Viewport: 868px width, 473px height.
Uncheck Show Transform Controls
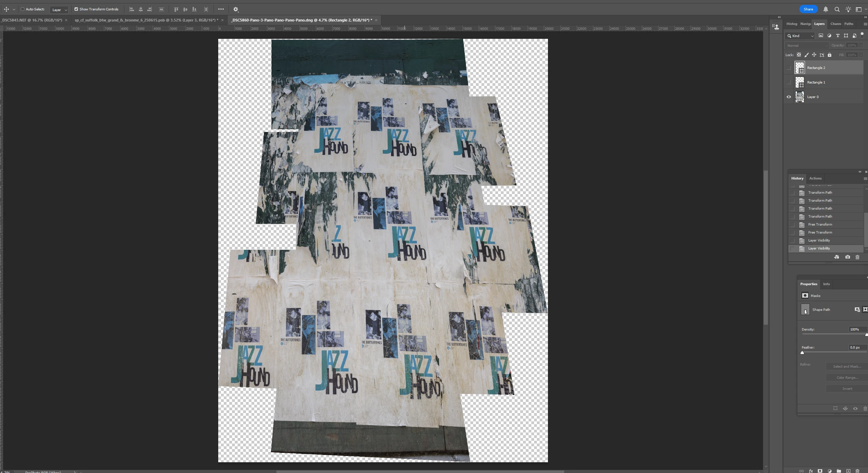76,9
